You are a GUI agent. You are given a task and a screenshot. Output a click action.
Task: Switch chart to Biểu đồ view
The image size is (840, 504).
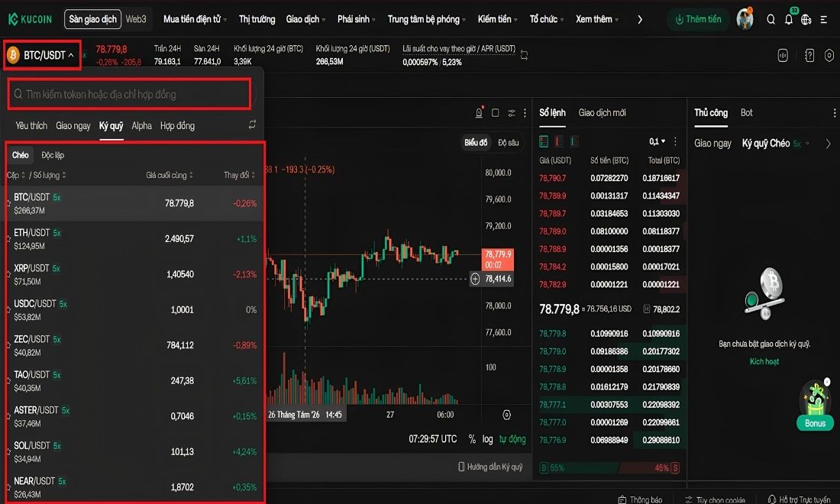pyautogui.click(x=476, y=143)
